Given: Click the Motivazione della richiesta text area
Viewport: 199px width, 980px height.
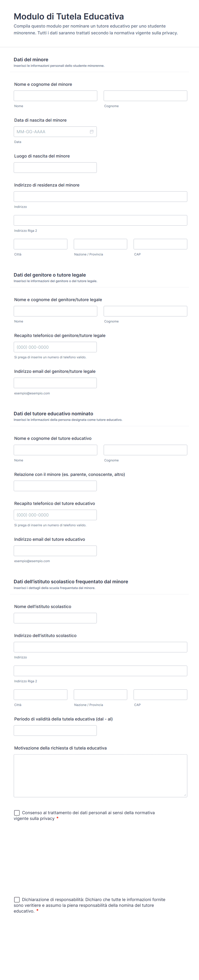Looking at the screenshot, I should click(x=100, y=775).
